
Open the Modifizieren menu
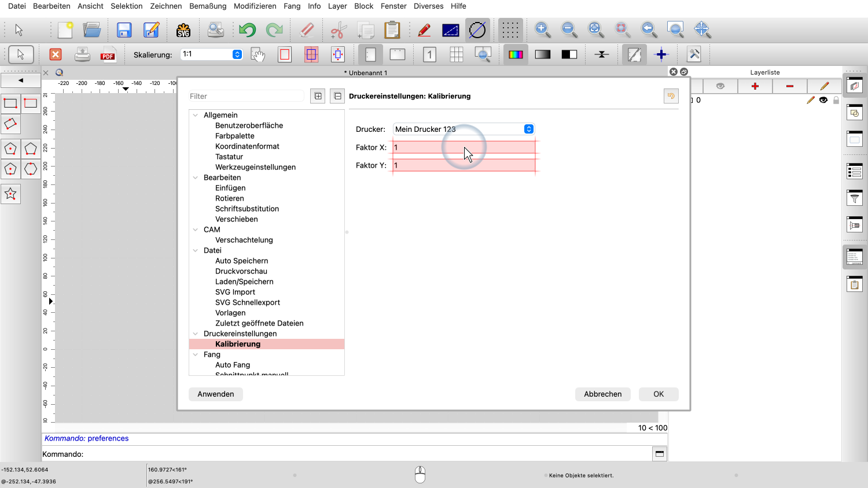click(x=255, y=6)
